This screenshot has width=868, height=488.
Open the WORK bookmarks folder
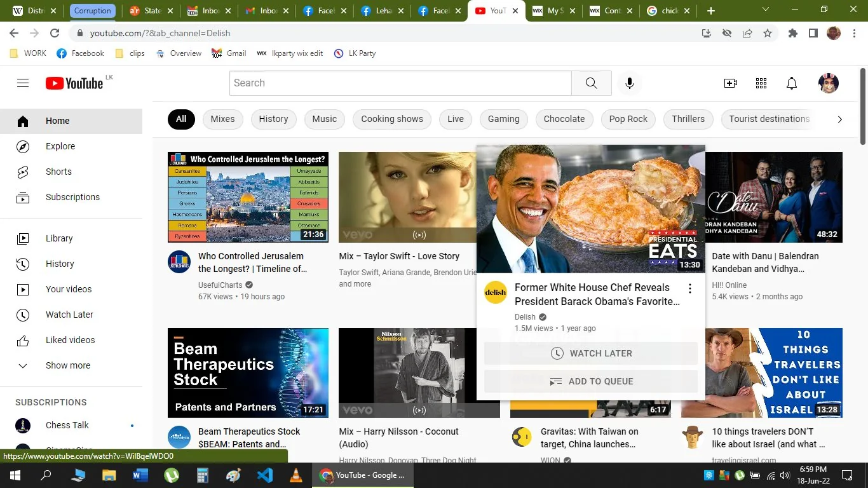point(28,53)
